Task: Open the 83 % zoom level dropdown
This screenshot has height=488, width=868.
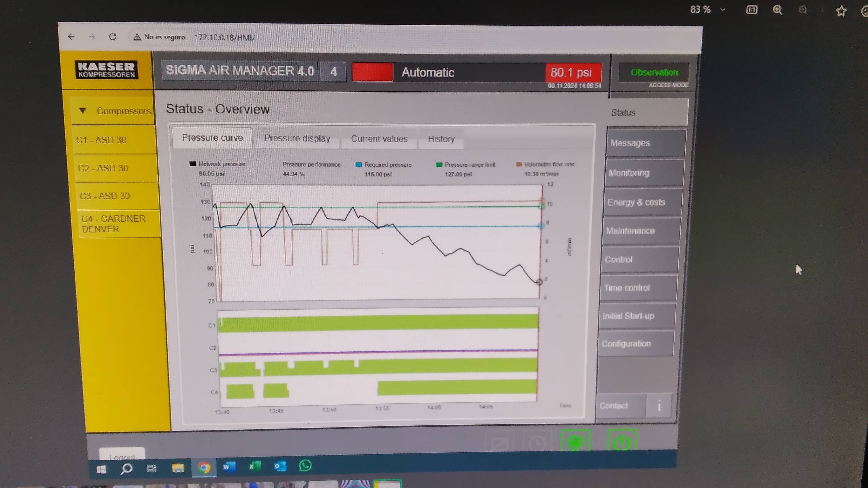Action: click(x=722, y=9)
